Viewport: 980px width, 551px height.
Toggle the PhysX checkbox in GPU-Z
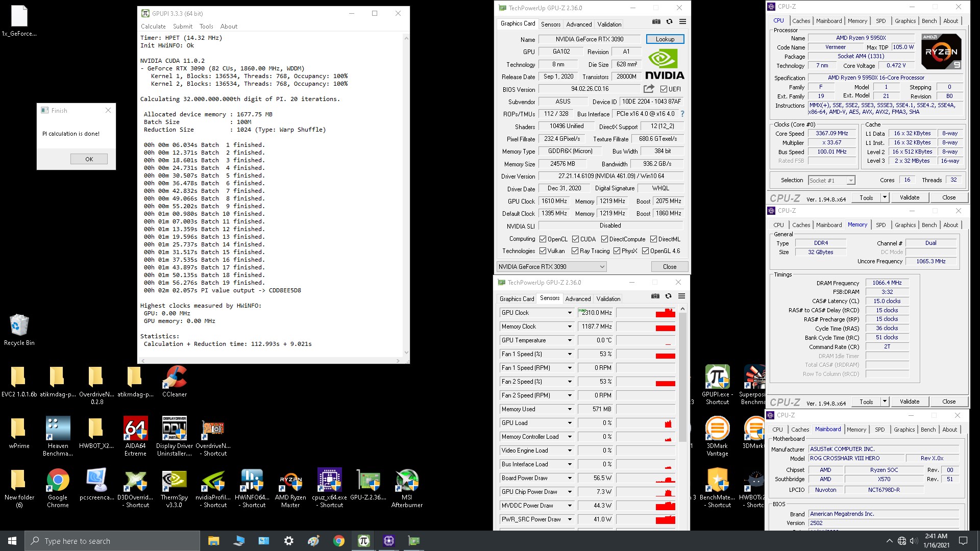617,251
